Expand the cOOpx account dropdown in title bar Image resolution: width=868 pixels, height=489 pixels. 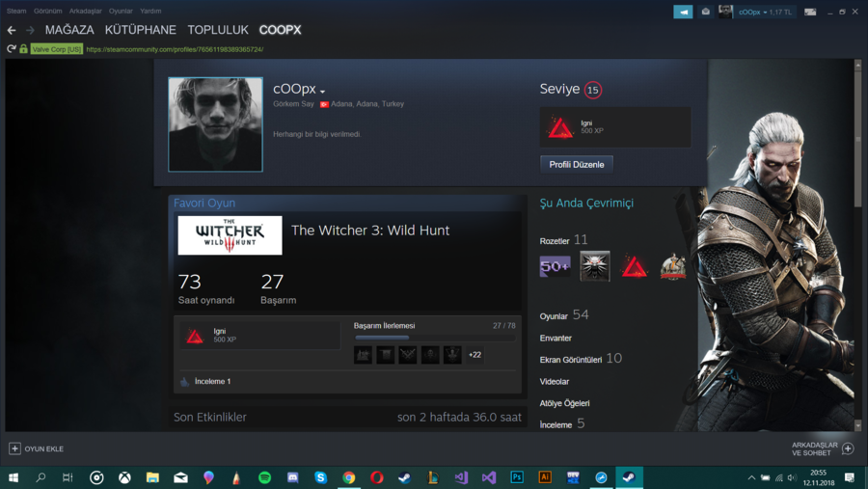[765, 13]
